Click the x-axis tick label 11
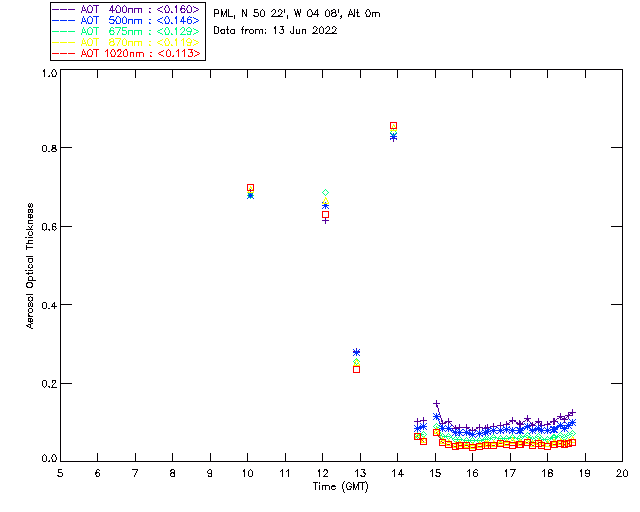The width and height of the screenshot is (640, 512). pyautogui.click(x=285, y=473)
